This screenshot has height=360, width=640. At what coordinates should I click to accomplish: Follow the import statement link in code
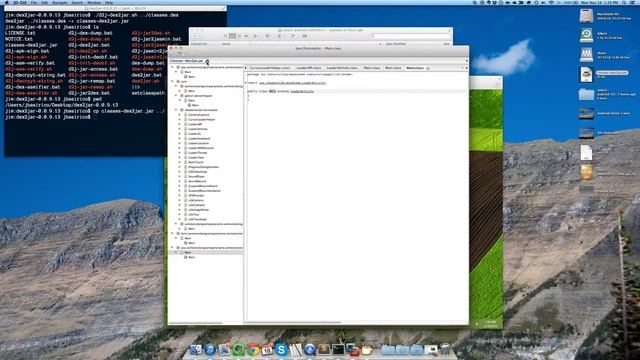[x=293, y=83]
